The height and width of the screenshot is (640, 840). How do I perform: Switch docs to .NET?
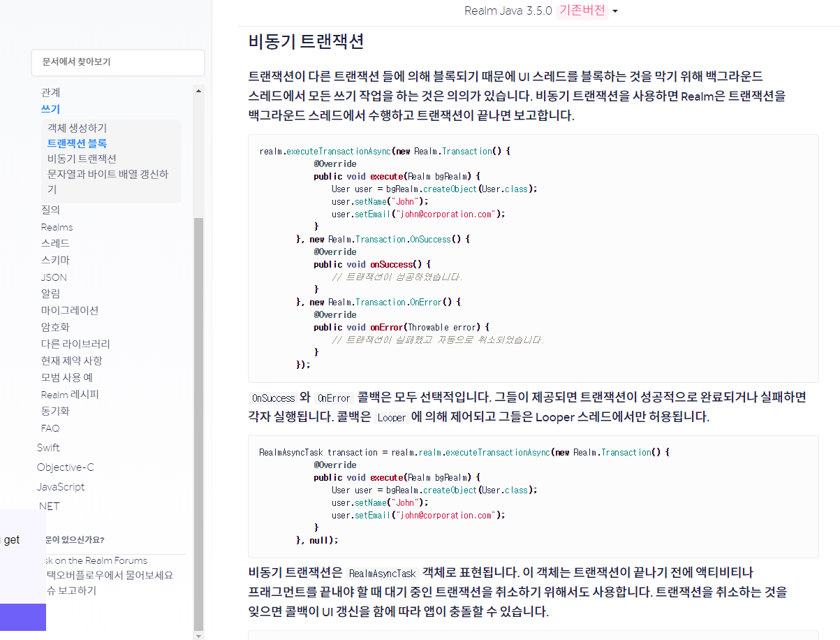(x=49, y=506)
